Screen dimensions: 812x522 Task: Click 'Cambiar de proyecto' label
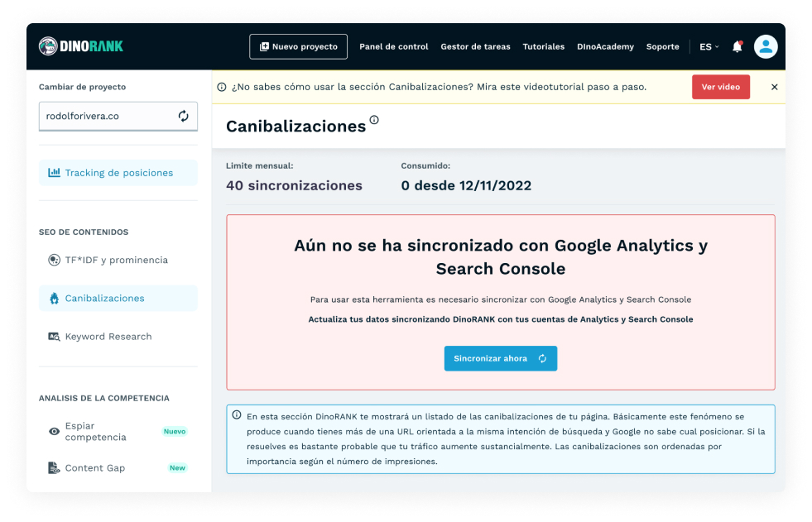(82, 87)
